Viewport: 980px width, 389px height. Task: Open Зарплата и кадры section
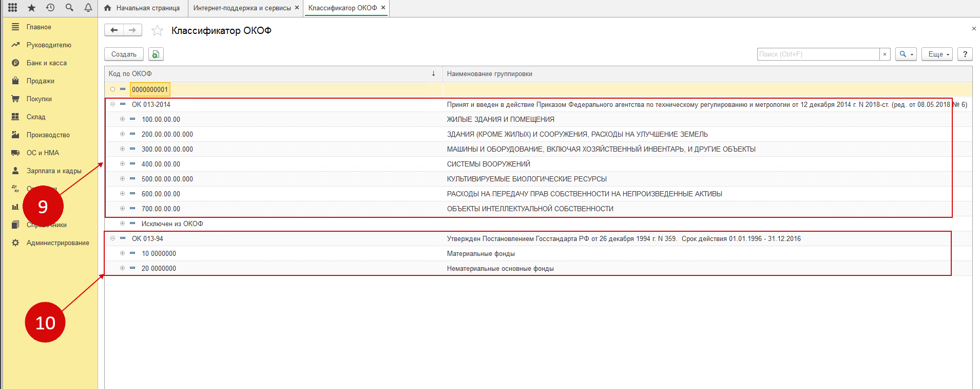[x=54, y=171]
